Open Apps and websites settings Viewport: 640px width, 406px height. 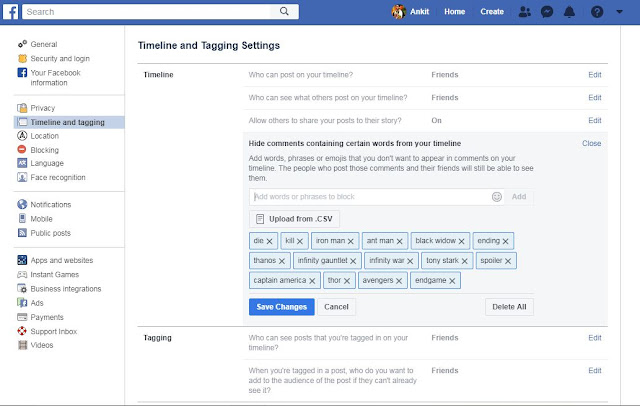[62, 260]
